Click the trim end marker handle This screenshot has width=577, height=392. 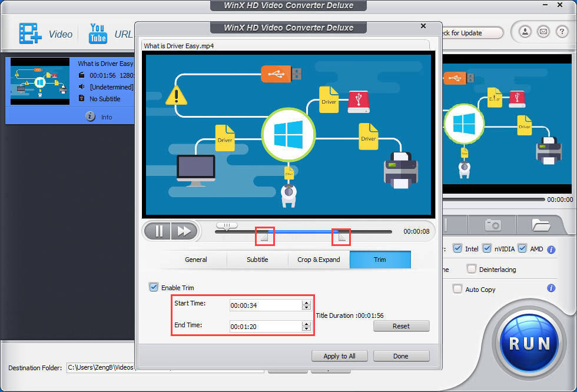341,237
